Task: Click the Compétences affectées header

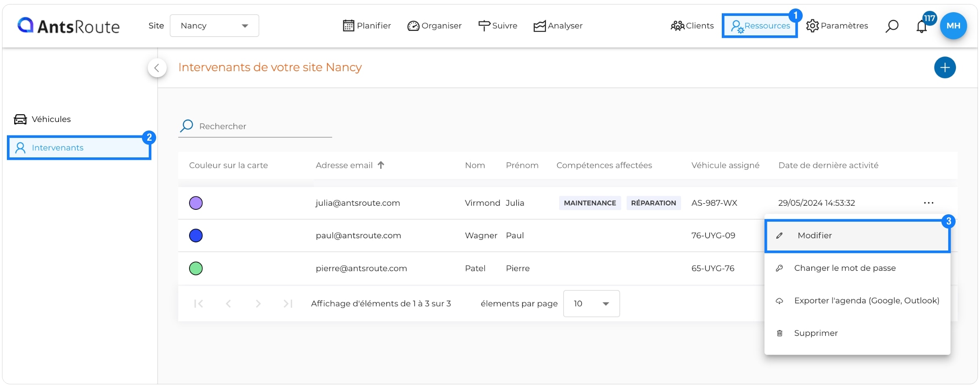Action: pos(604,165)
